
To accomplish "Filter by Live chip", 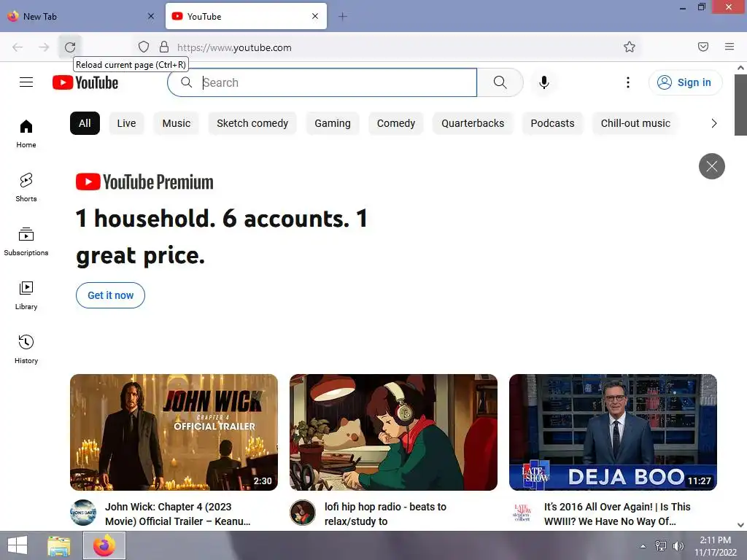I will click(x=126, y=123).
